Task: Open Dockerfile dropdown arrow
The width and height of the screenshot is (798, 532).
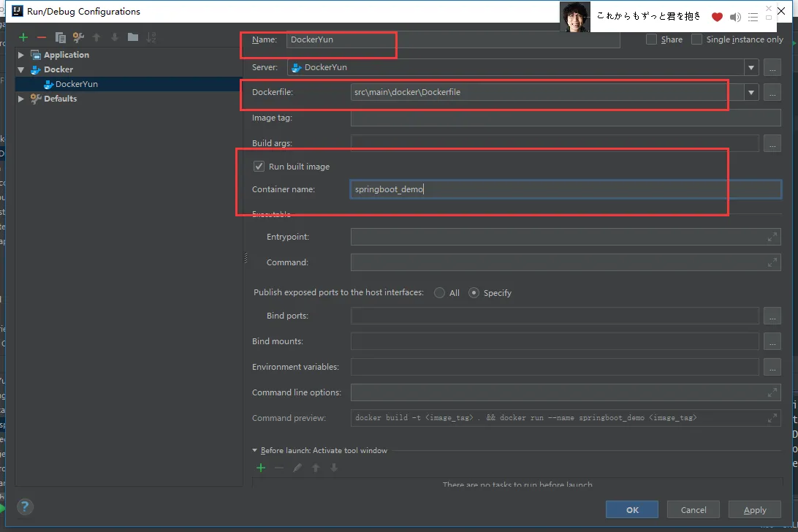Action: [x=751, y=92]
